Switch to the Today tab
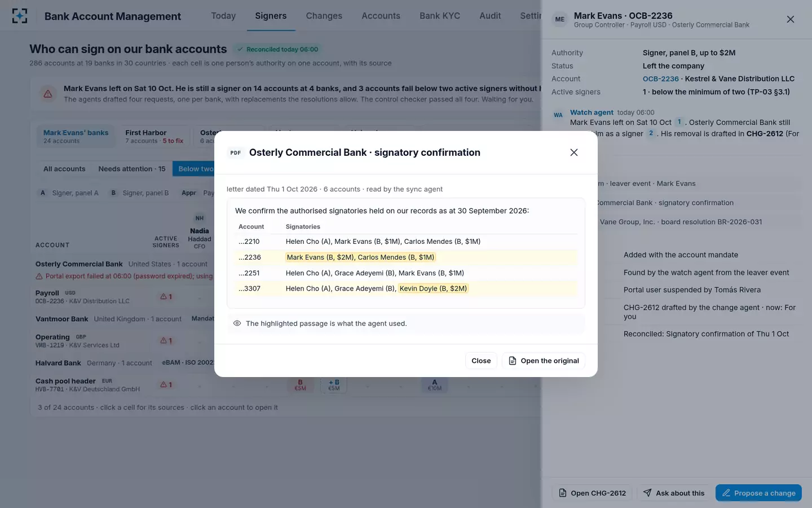 point(223,16)
